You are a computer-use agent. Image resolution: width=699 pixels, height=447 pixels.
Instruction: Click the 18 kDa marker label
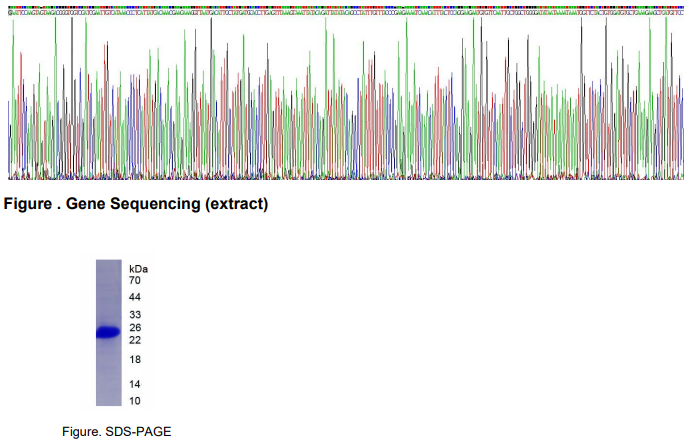coord(135,359)
